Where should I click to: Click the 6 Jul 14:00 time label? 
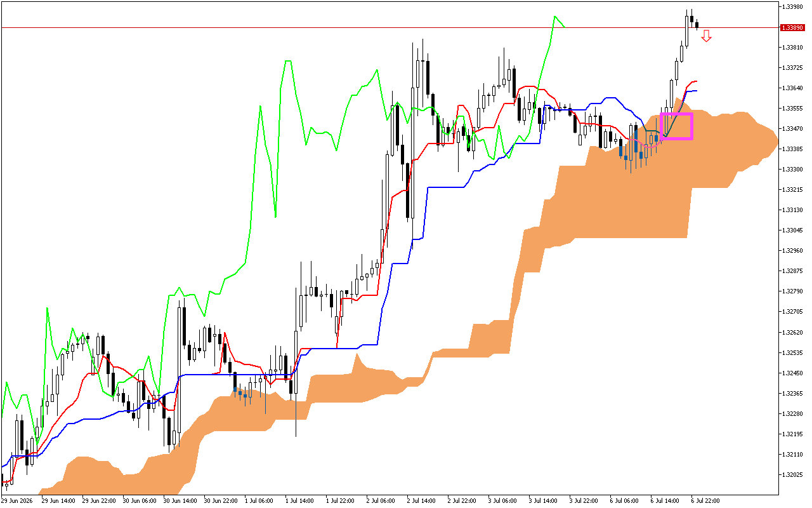665,501
